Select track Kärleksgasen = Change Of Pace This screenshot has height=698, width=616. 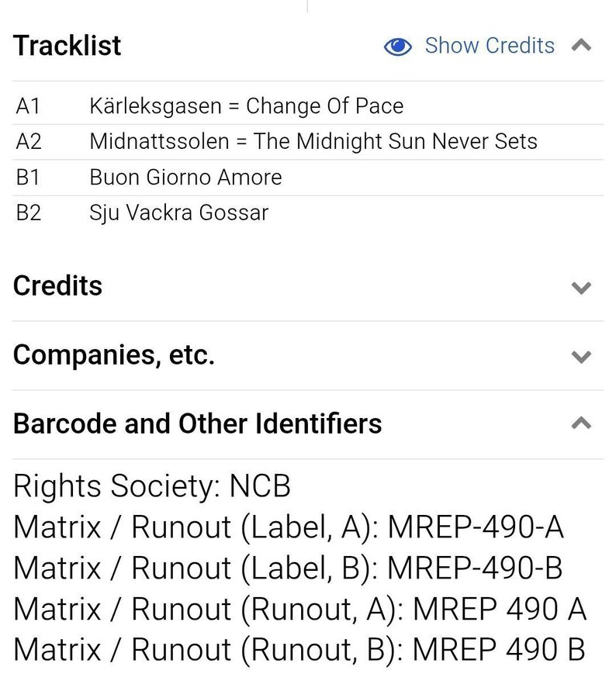point(247,105)
